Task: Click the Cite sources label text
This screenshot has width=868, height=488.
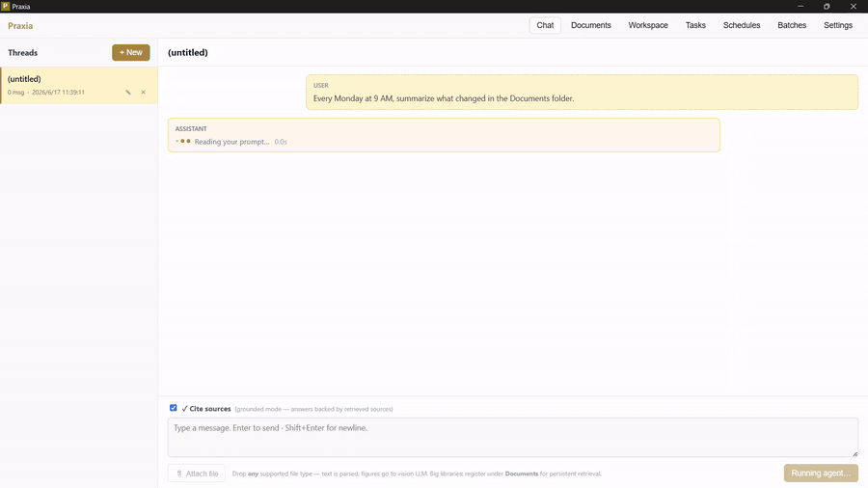Action: click(210, 409)
